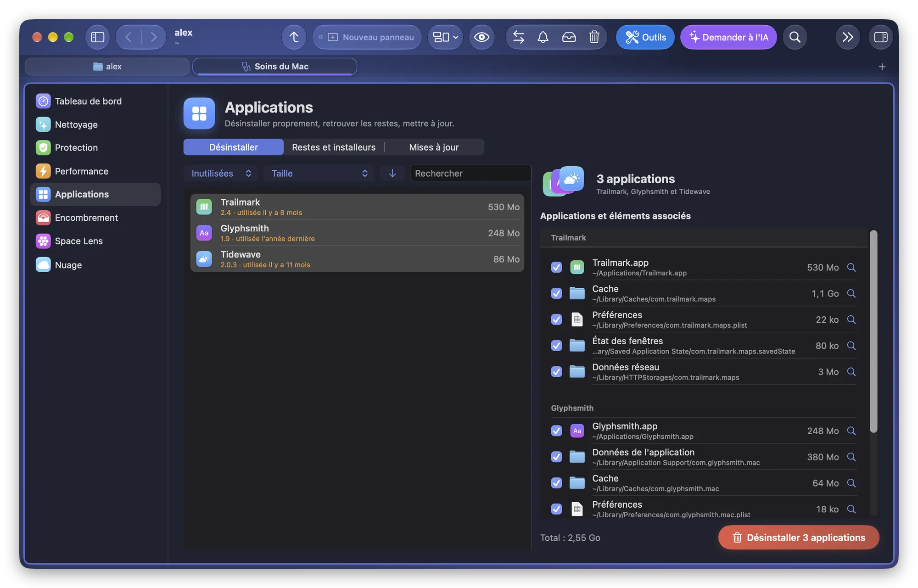Go back with the left chevron

(x=129, y=37)
